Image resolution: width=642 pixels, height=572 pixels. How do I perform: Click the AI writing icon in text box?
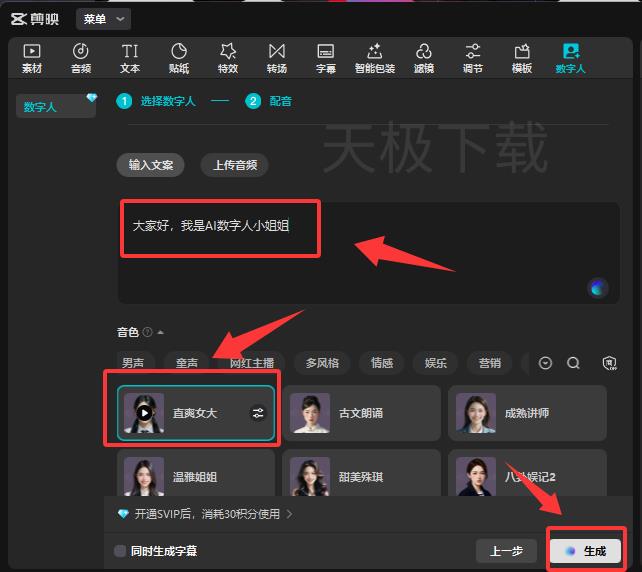[x=598, y=288]
